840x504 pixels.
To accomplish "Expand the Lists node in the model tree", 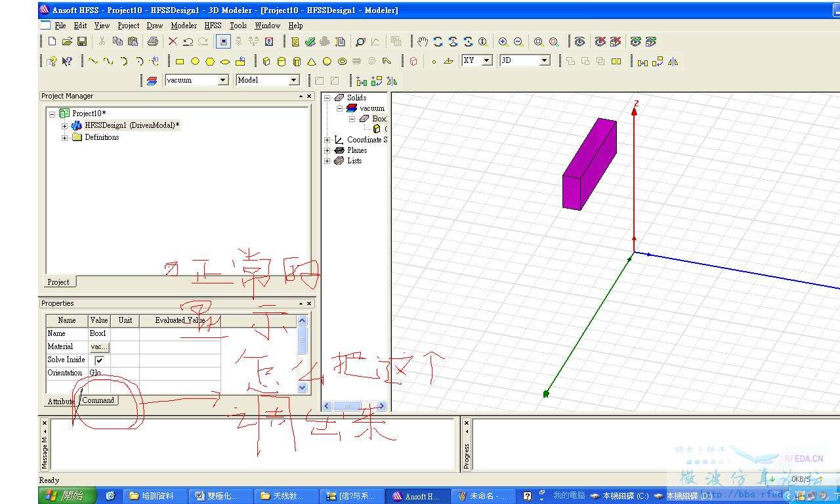I will point(327,161).
